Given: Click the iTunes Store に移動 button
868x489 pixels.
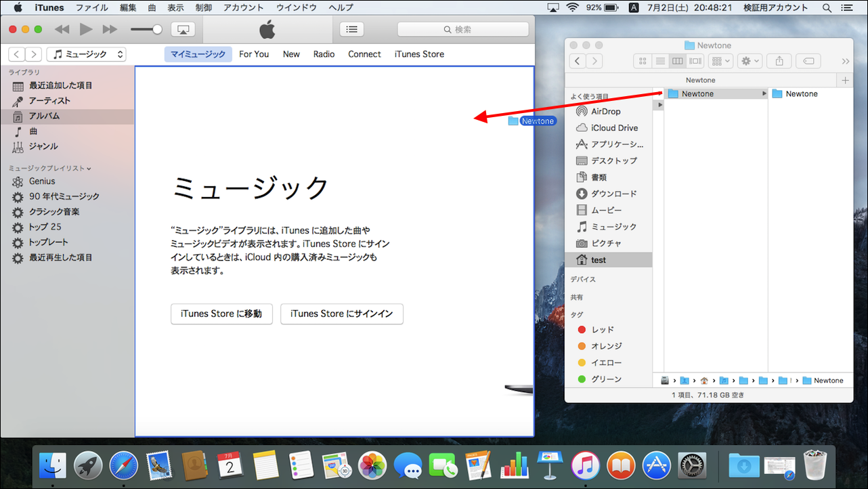Looking at the screenshot, I should click(221, 314).
